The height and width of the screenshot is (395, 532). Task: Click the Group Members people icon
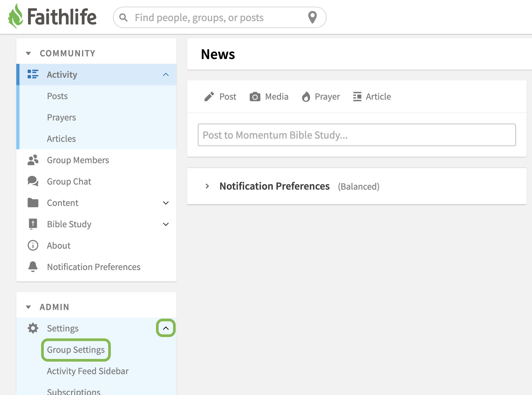tap(33, 160)
